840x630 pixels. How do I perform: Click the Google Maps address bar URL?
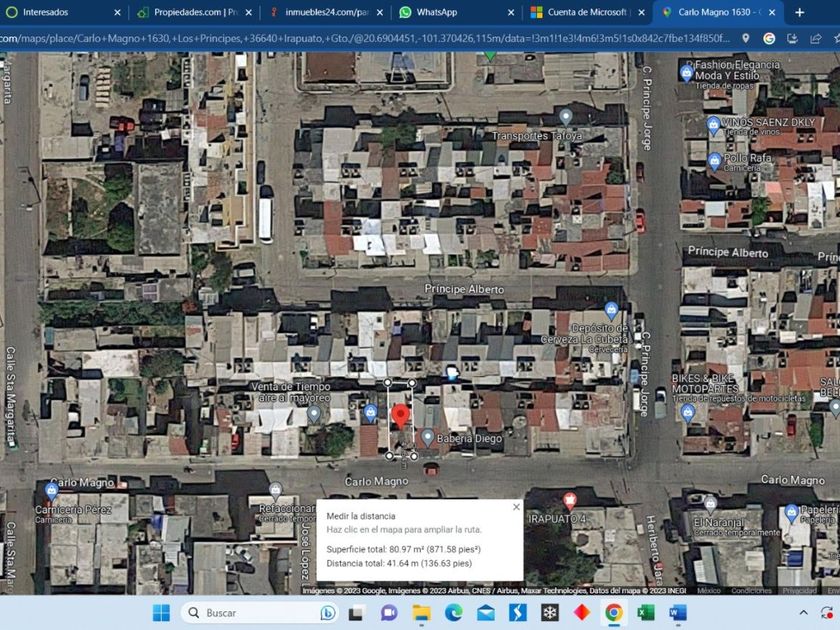[x=365, y=38]
